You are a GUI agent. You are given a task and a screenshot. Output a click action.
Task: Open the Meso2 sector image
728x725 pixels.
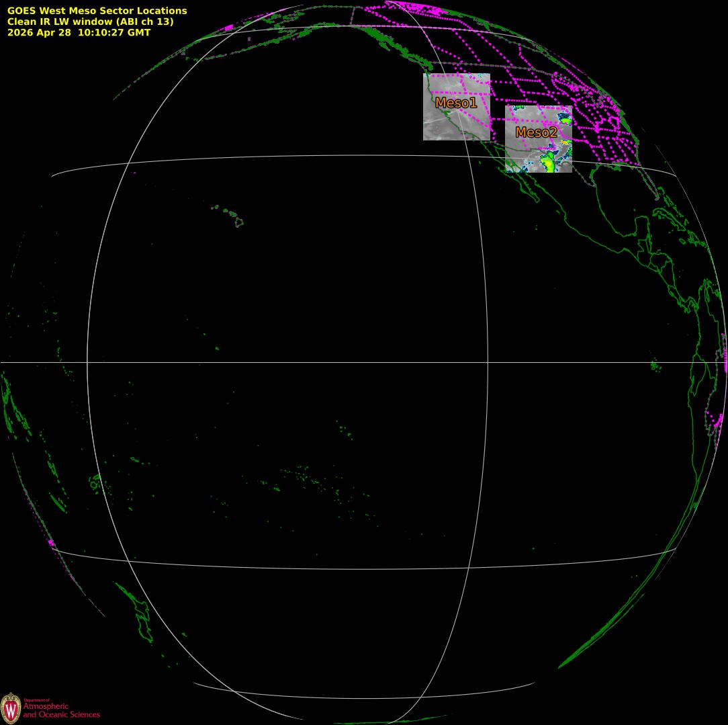[x=539, y=139]
